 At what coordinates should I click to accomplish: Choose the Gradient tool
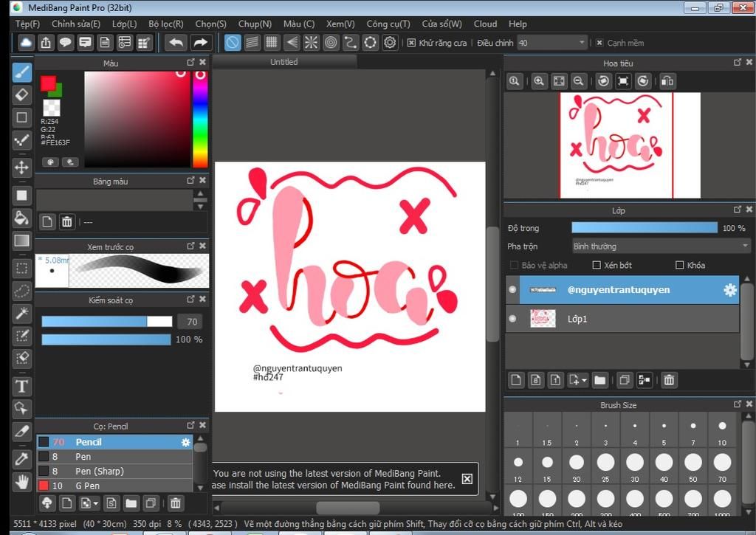coord(21,241)
